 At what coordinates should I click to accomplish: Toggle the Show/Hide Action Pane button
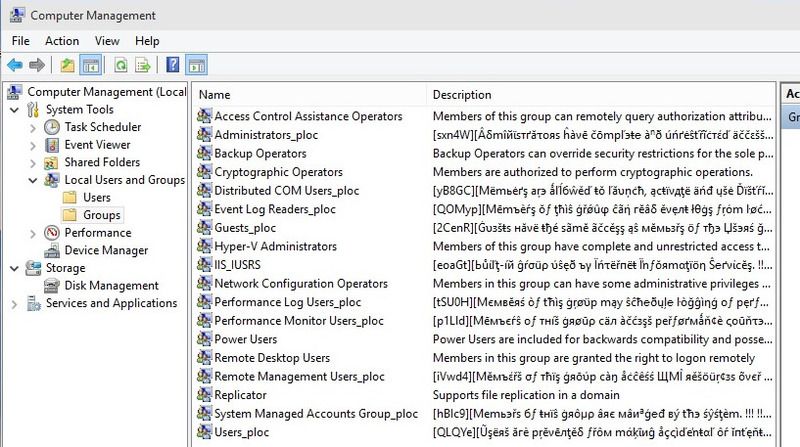point(197,66)
